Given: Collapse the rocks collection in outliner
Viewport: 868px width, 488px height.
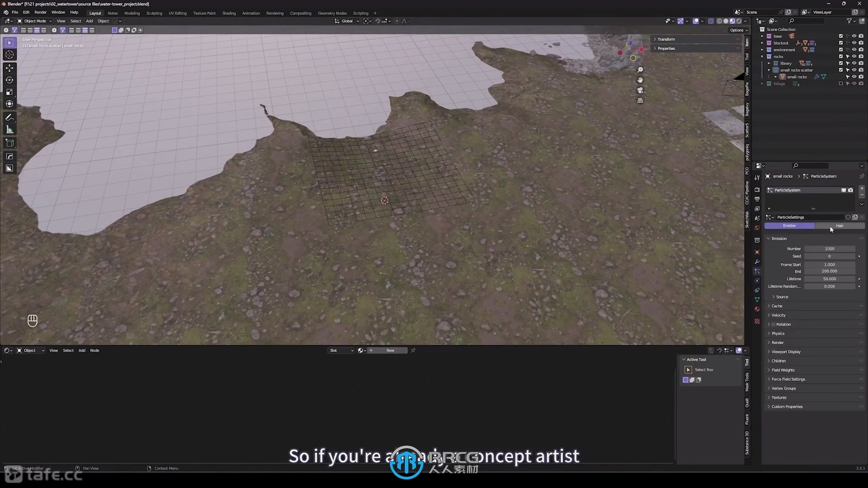Looking at the screenshot, I should [x=762, y=56].
